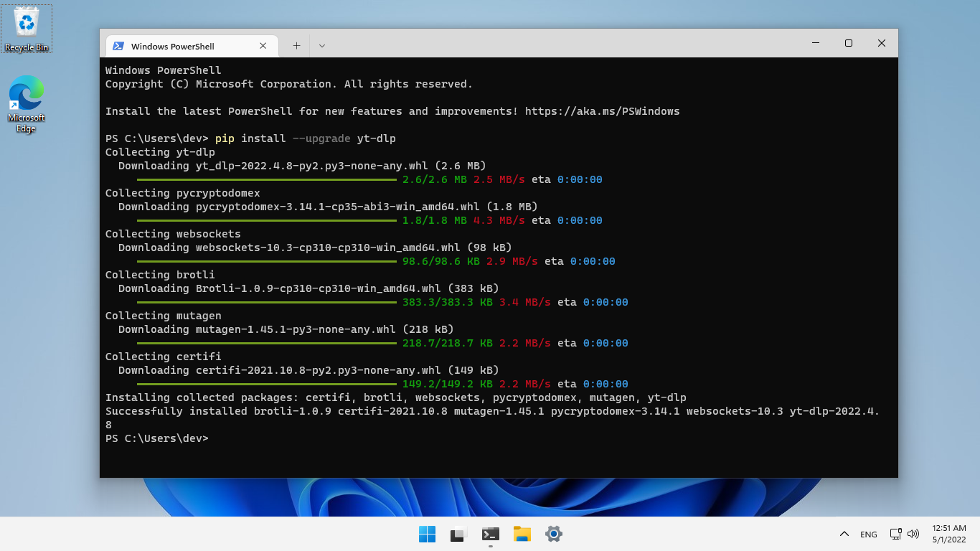Open the Windows Start menu
The width and height of the screenshot is (980, 551).
point(427,534)
